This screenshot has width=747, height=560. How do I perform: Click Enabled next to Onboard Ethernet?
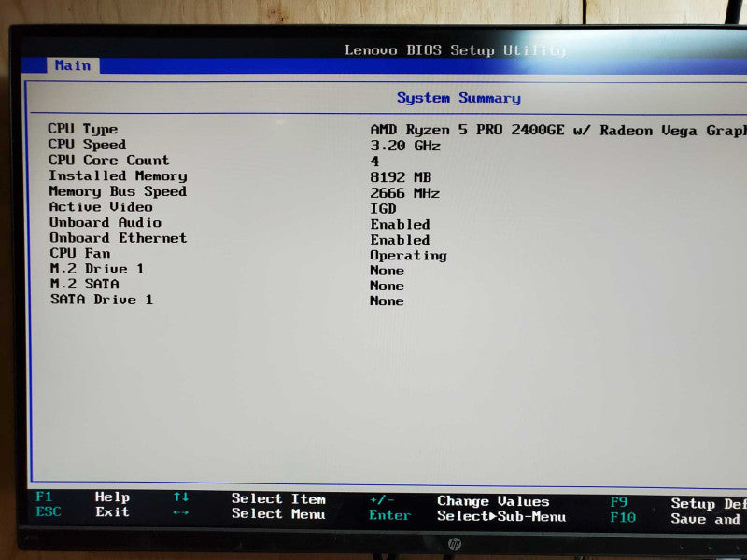point(401,240)
